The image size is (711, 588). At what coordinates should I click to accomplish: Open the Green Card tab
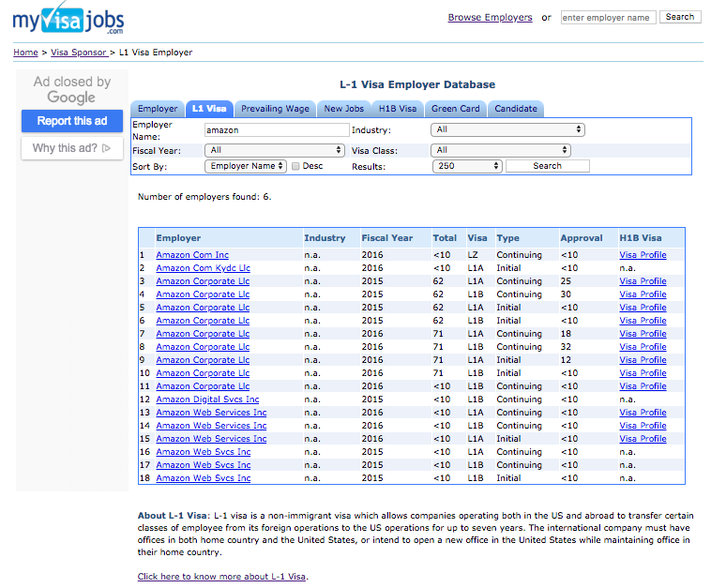[x=455, y=109]
